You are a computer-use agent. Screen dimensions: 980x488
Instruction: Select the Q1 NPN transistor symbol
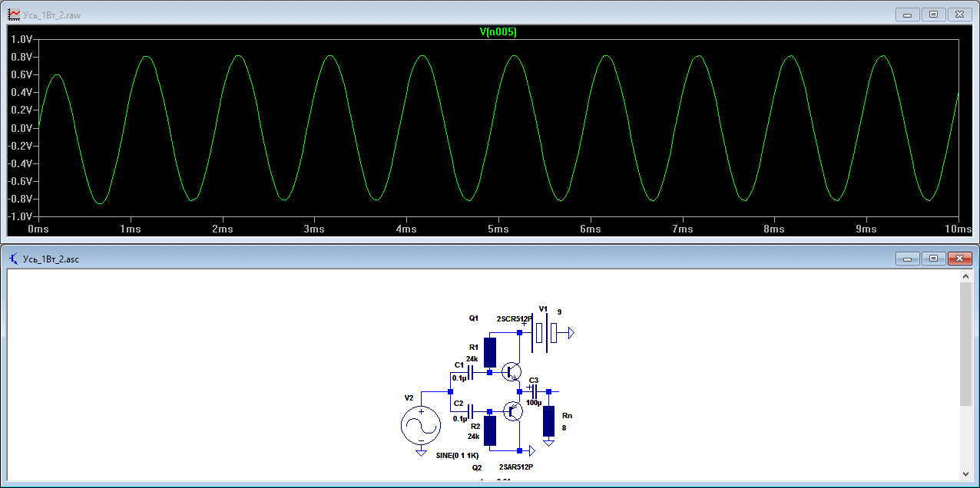pos(512,372)
